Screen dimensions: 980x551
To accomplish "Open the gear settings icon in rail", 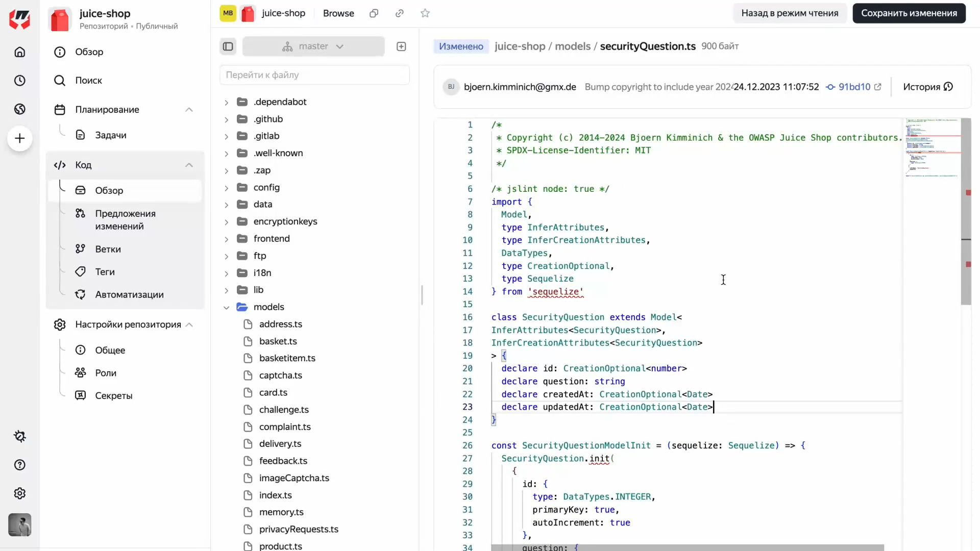I will (x=19, y=493).
